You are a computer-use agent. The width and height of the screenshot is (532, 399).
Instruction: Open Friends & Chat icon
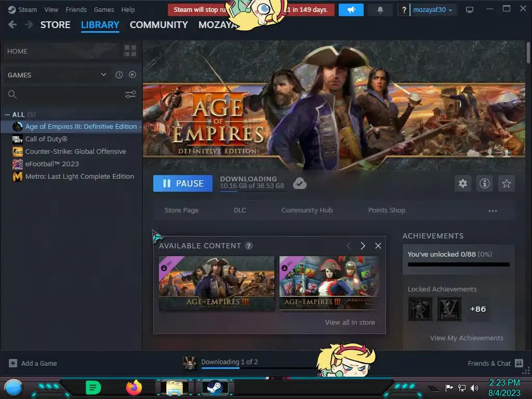point(519,363)
